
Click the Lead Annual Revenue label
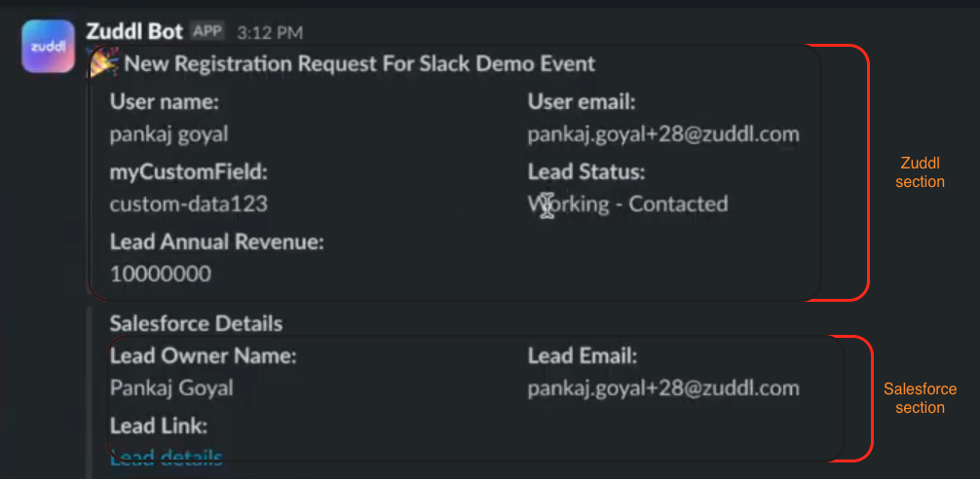pos(217,242)
